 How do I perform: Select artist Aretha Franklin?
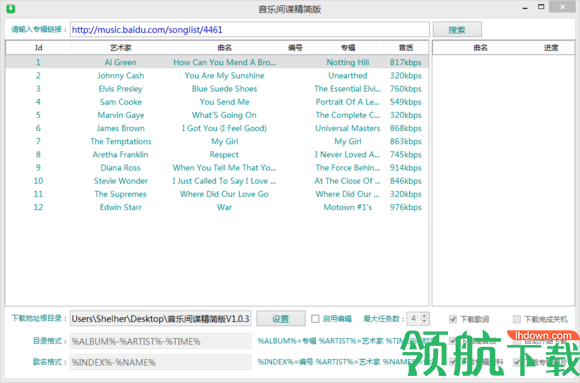pos(121,154)
